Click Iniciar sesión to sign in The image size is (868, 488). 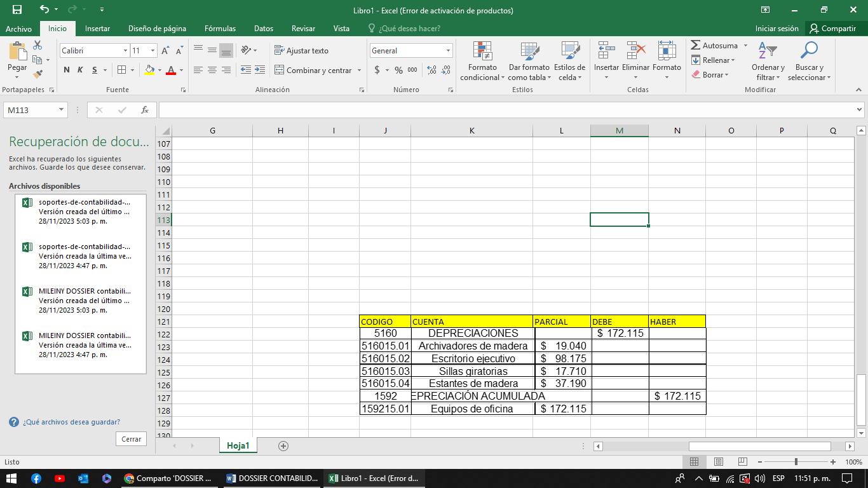tap(776, 28)
